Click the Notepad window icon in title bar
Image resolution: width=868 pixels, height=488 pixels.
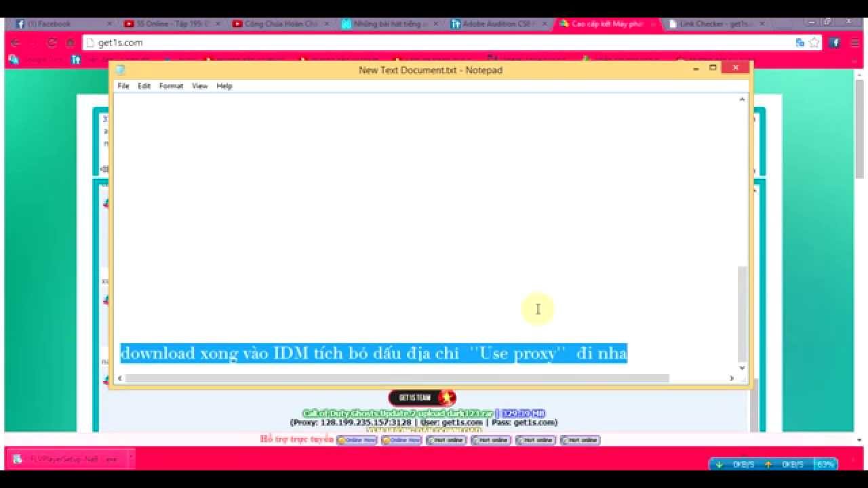click(120, 69)
